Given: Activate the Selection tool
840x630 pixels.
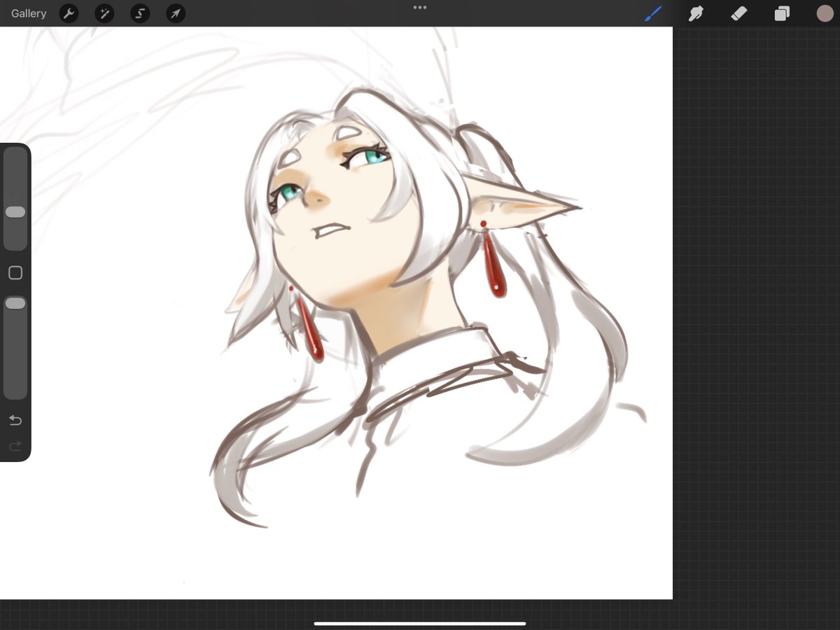Looking at the screenshot, I should tap(140, 13).
